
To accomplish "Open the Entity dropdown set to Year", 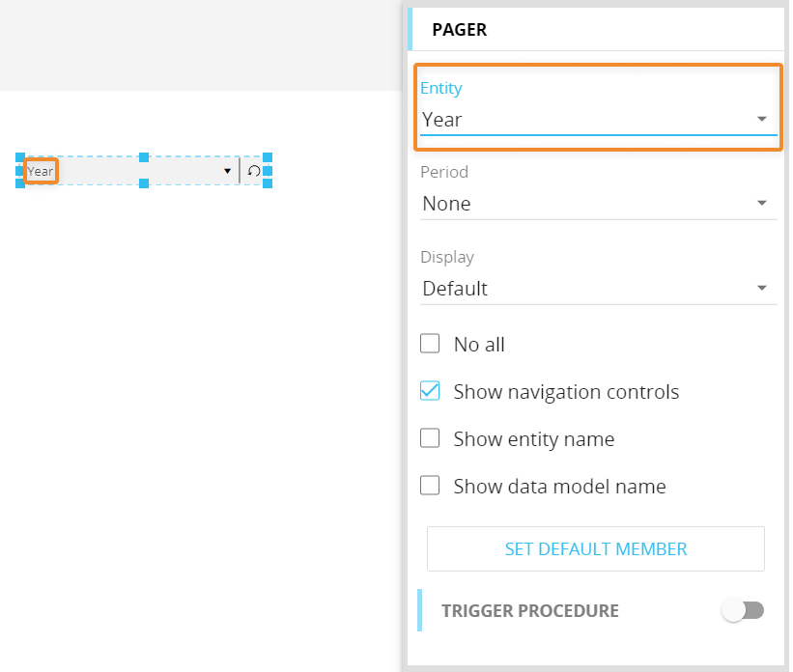I will [x=598, y=120].
